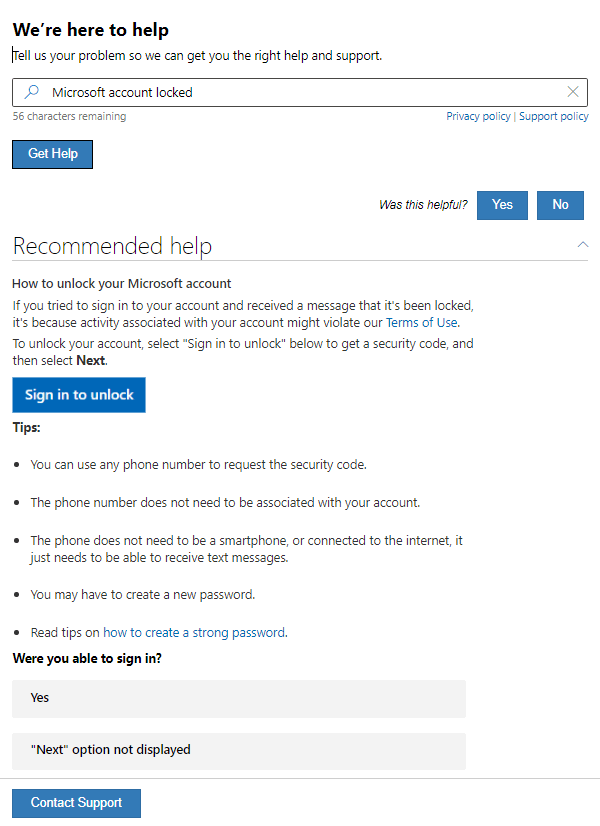
Task: Click the Get Help button
Action: [53, 154]
